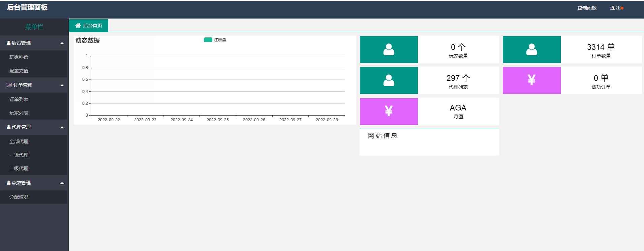Viewport: 644px width, 251px height.
Task: Open 分配情况 in the sidebar
Action: [34, 197]
